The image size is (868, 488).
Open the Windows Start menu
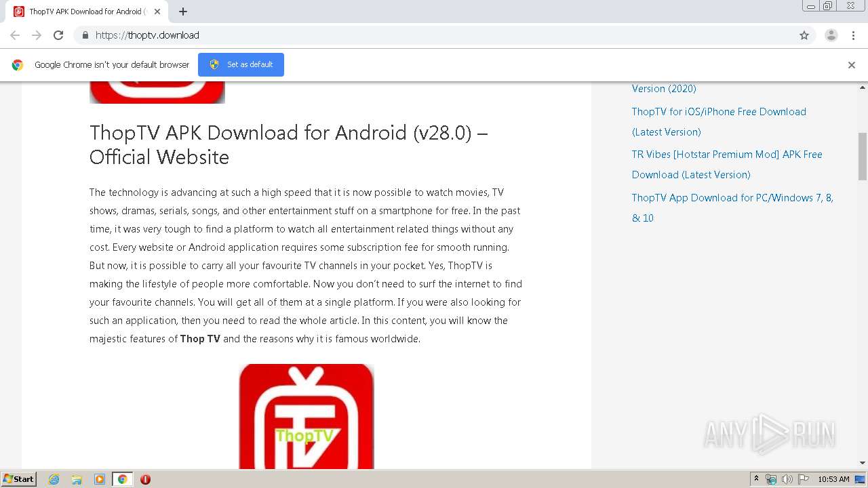pos(19,479)
